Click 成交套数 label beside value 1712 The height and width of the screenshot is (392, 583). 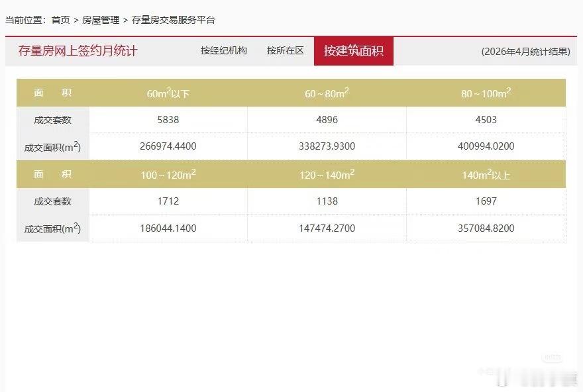click(x=52, y=201)
